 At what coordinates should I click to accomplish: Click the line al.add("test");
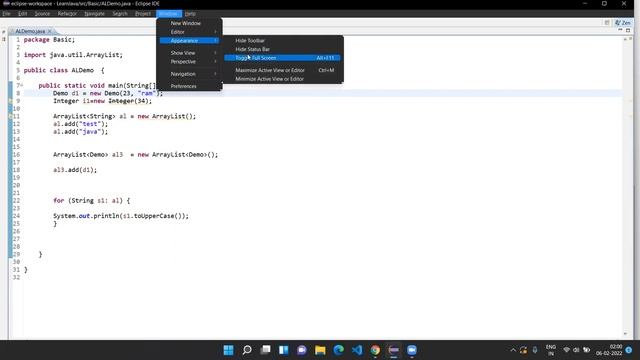click(x=80, y=124)
